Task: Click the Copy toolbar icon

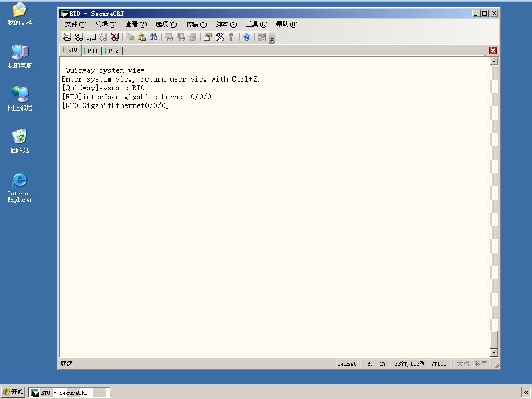Action: pyautogui.click(x=129, y=37)
